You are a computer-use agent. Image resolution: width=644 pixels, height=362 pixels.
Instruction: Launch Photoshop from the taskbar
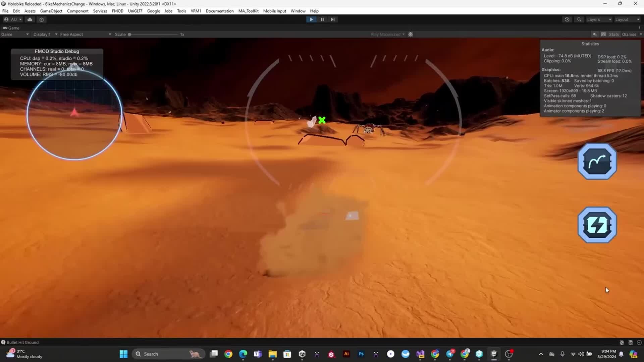tap(361, 354)
